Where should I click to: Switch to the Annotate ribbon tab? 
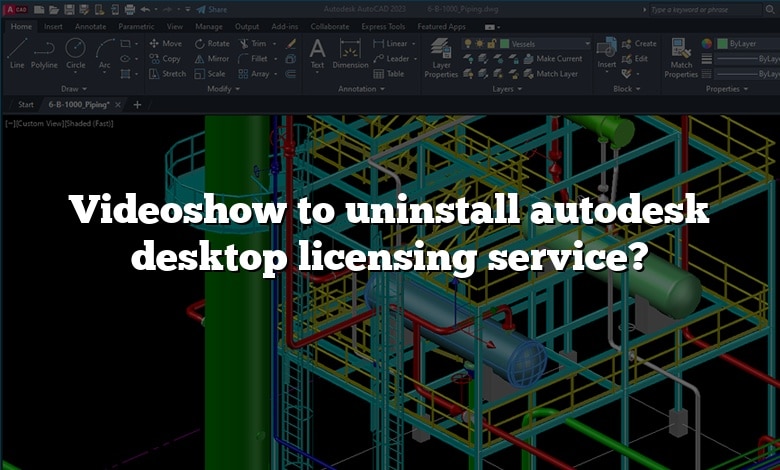[88, 27]
